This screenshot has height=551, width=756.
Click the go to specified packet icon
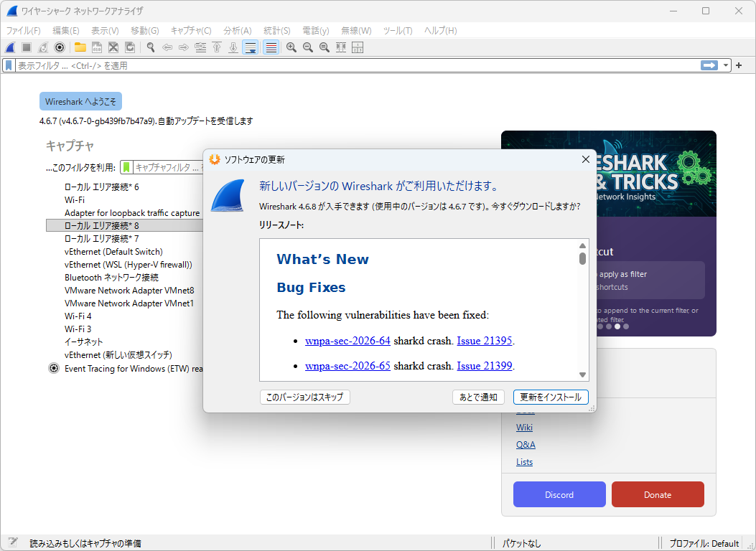point(200,47)
